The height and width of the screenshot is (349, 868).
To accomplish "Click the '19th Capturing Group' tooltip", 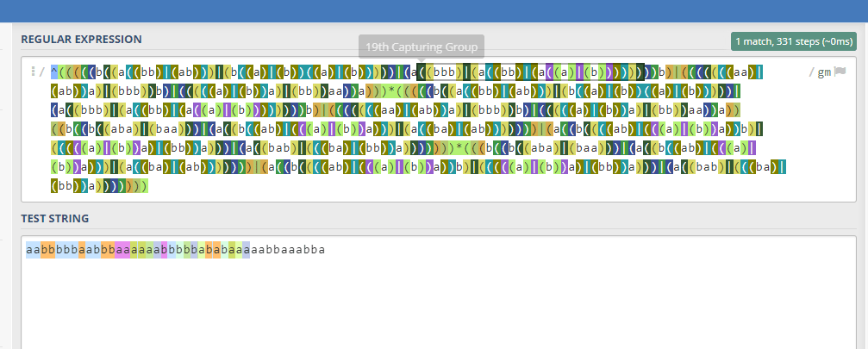I will point(422,47).
